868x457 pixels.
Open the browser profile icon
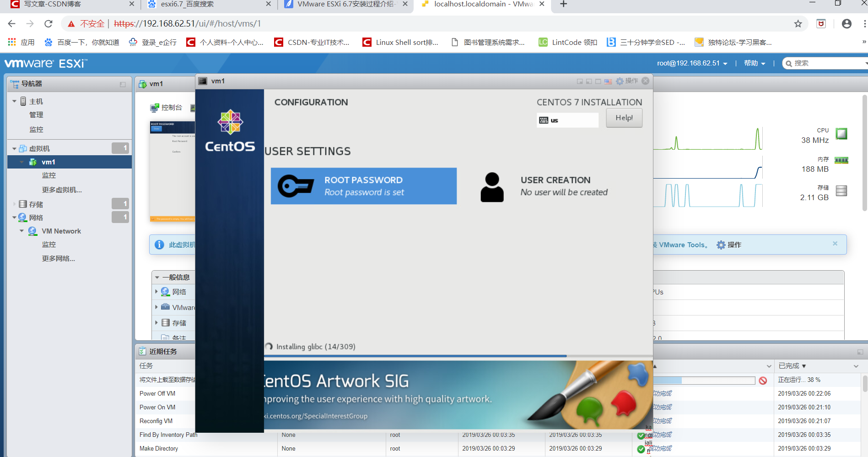pos(846,24)
